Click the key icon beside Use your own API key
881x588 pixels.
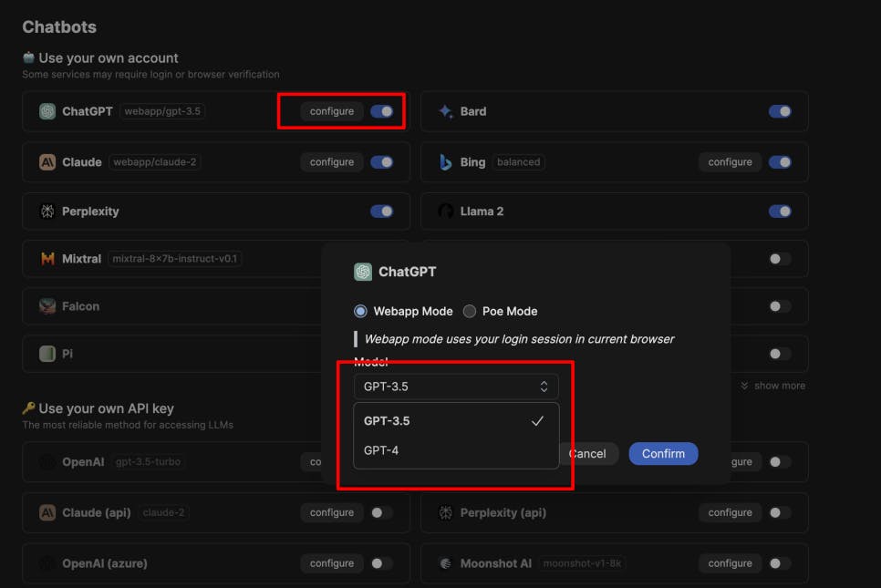click(28, 407)
